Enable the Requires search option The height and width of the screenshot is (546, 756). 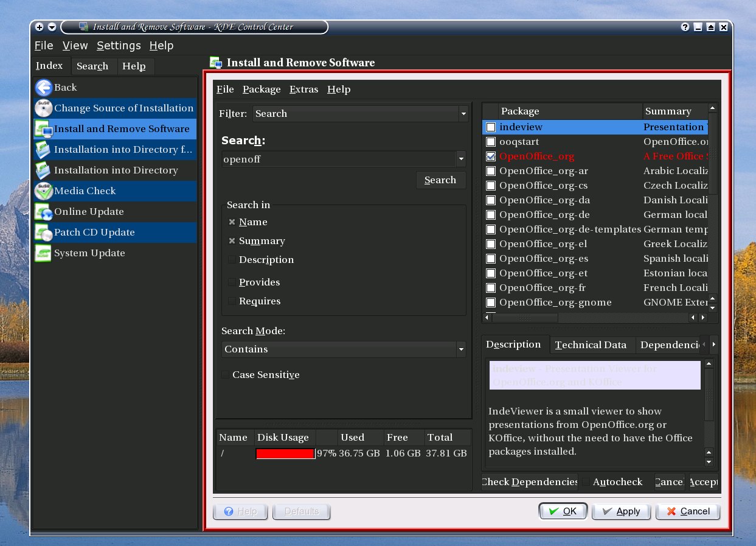point(232,301)
